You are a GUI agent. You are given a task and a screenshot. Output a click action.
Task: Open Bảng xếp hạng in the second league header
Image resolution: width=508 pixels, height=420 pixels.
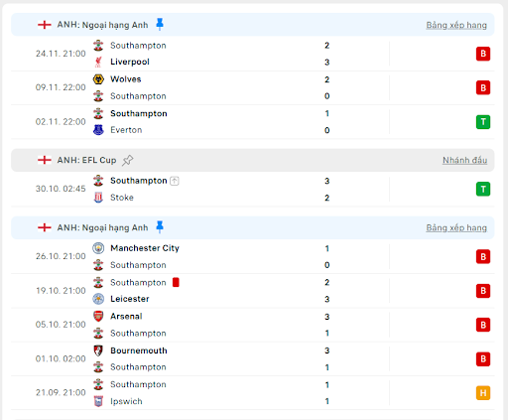coord(456,227)
